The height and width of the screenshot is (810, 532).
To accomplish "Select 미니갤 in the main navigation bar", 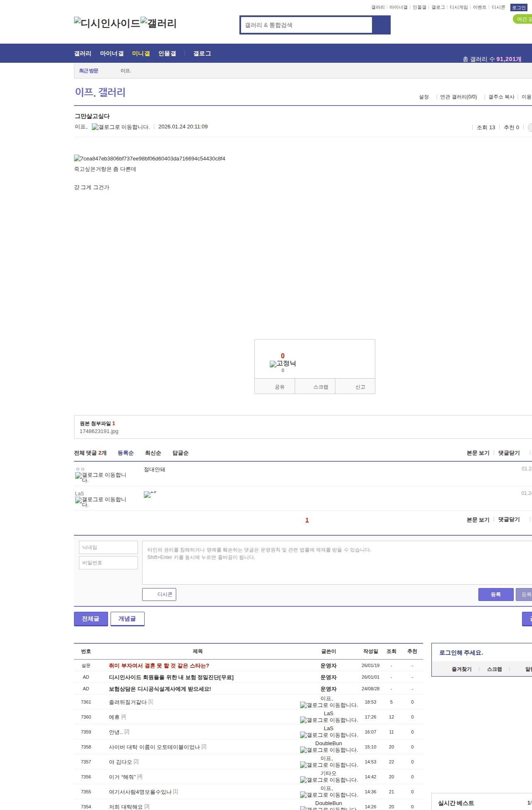I will tap(141, 54).
